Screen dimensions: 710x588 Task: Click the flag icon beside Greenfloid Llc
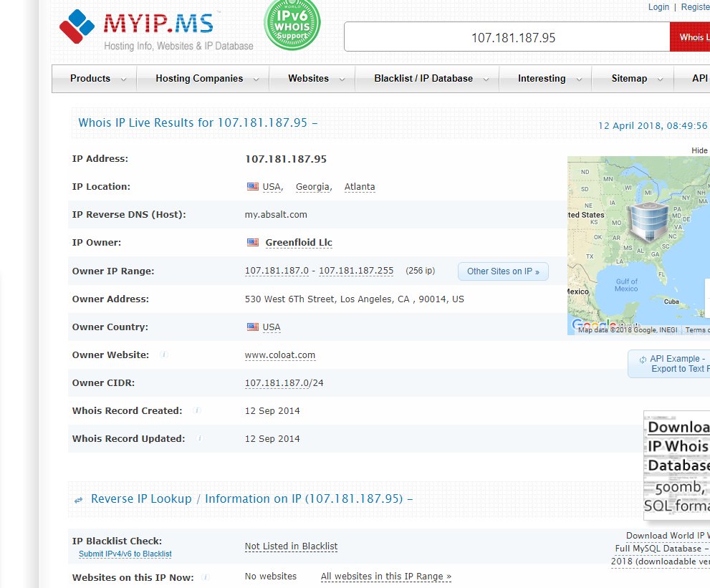click(253, 242)
